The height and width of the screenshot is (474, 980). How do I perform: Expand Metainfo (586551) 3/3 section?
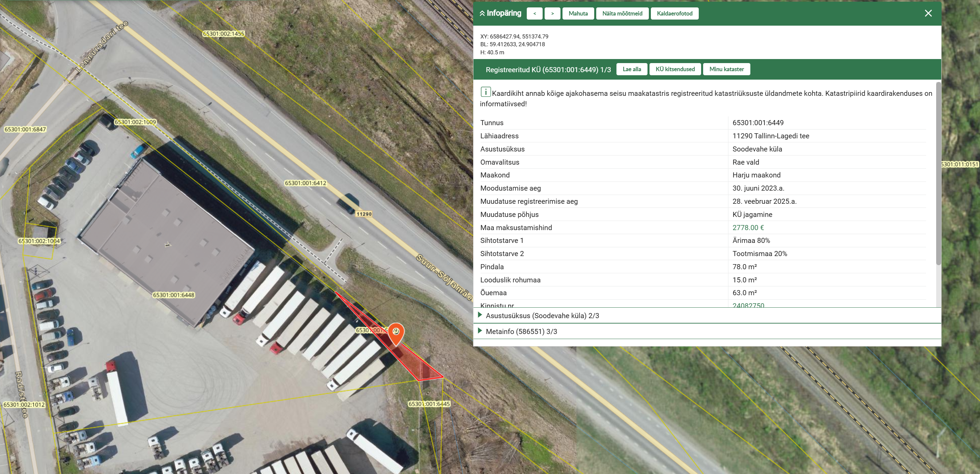tap(521, 332)
